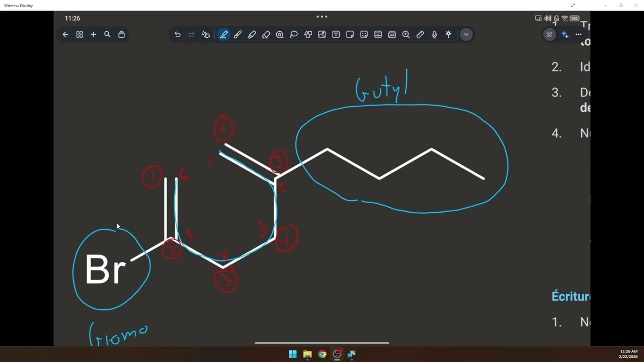The height and width of the screenshot is (362, 644).
Task: Select the Highlighter tool
Action: [x=252, y=35]
